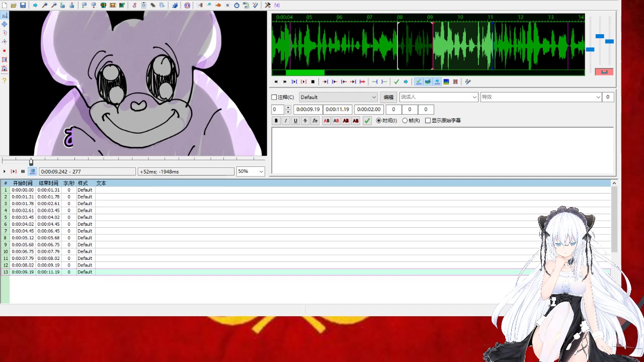Viewport: 644px width, 362px height.
Task: Click the subtitle text edit box
Action: tap(443, 150)
